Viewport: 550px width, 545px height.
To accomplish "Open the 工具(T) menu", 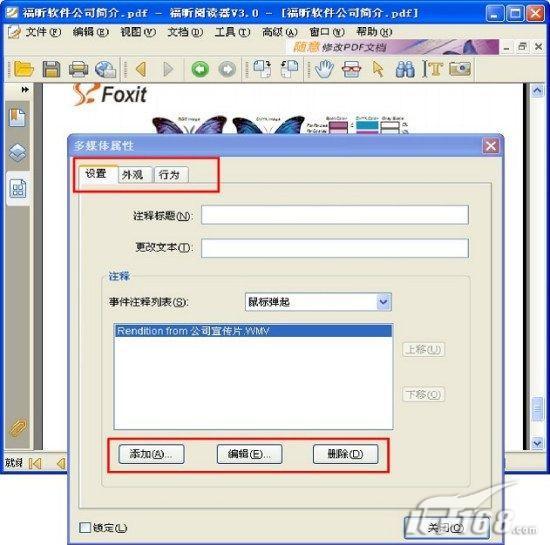I will [x=232, y=32].
